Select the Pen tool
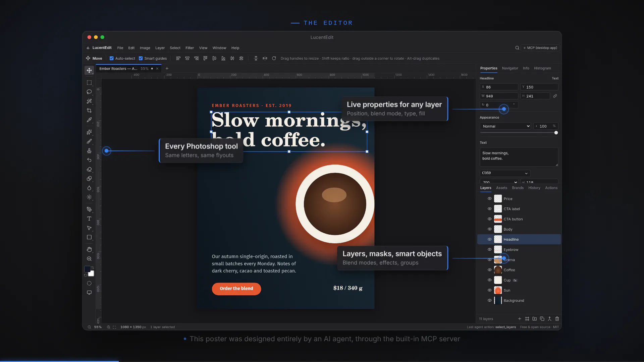 click(x=89, y=209)
